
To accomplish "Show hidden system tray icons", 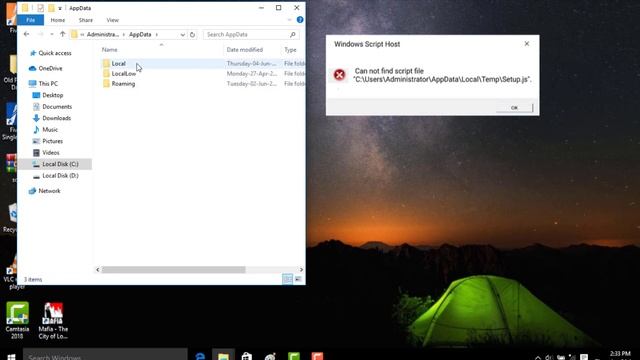I will click(538, 357).
